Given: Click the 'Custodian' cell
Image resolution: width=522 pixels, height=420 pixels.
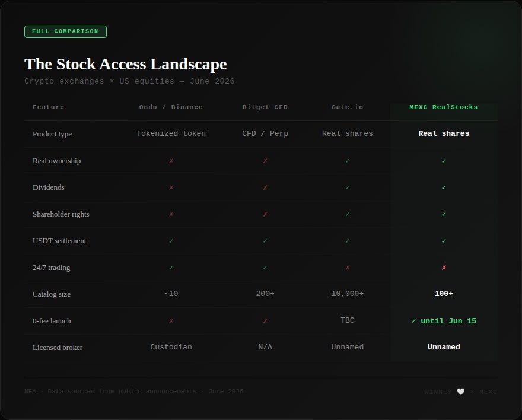Looking at the screenshot, I should (171, 347).
